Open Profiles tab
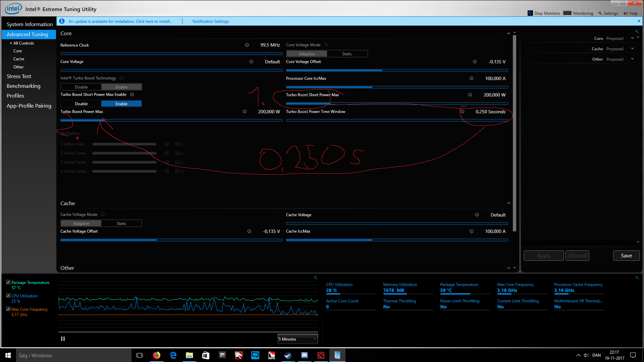Image resolution: width=644 pixels, height=362 pixels. click(x=15, y=96)
